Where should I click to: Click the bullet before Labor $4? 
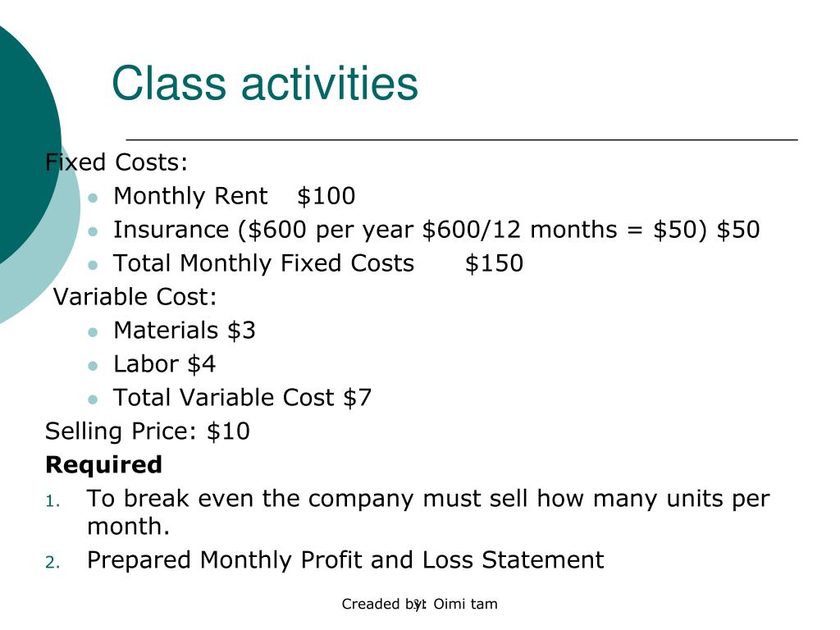point(93,366)
